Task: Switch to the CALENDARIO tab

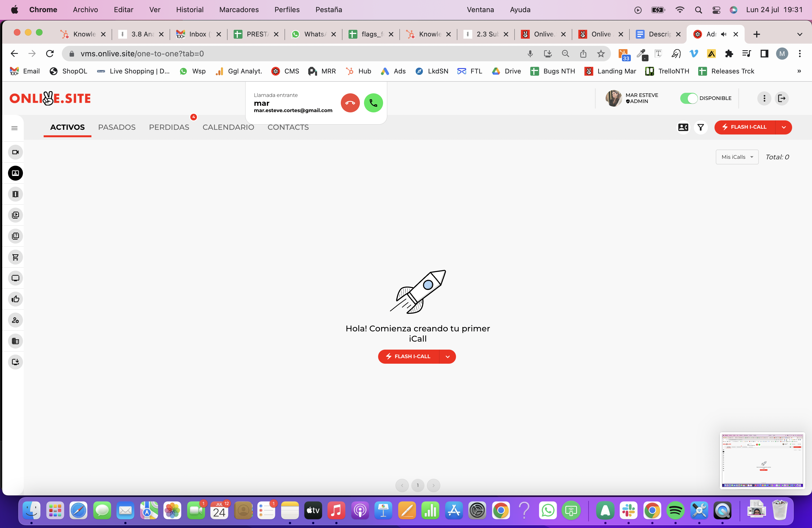Action: pyautogui.click(x=228, y=127)
